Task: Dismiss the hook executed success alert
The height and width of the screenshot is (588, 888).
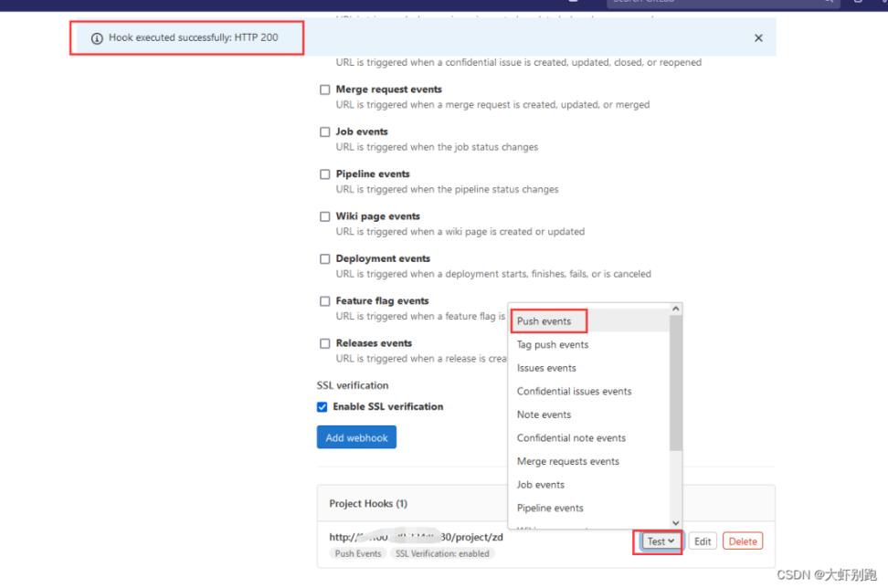Action: click(758, 38)
